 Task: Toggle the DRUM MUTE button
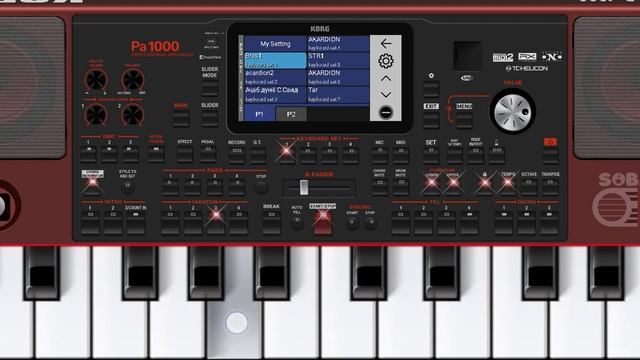coord(401,187)
